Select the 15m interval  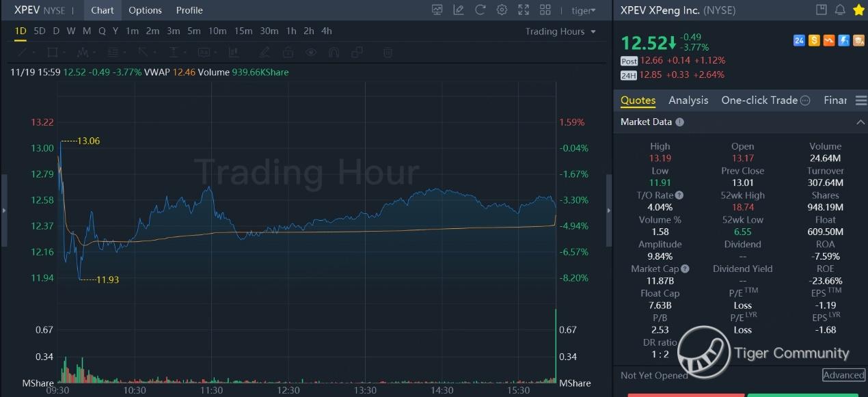243,31
